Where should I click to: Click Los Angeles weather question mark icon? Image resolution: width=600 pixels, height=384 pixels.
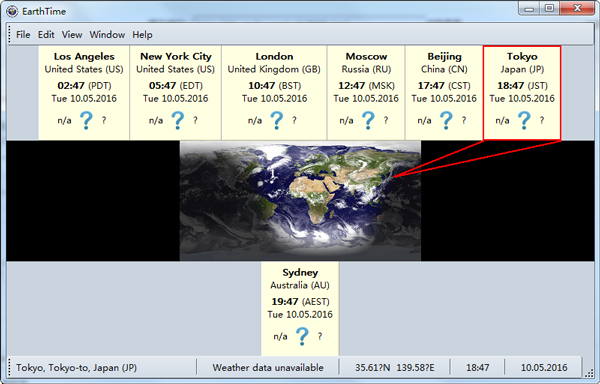86,120
